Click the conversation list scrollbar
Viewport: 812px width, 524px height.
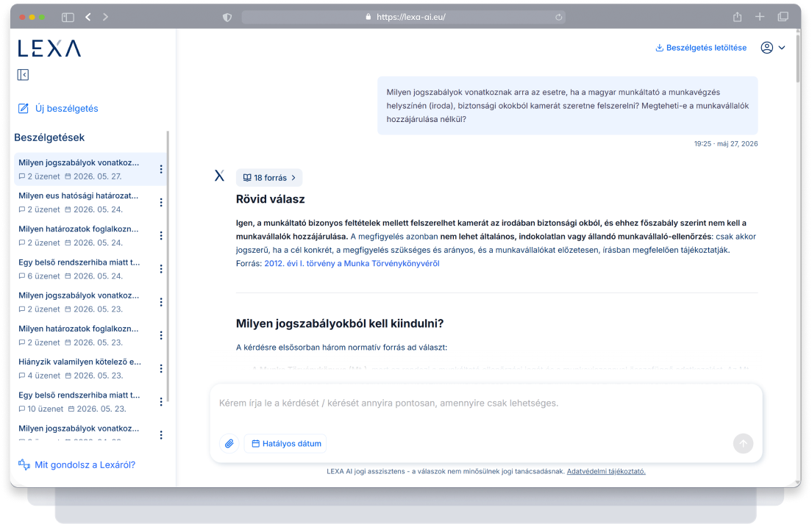pos(167,266)
